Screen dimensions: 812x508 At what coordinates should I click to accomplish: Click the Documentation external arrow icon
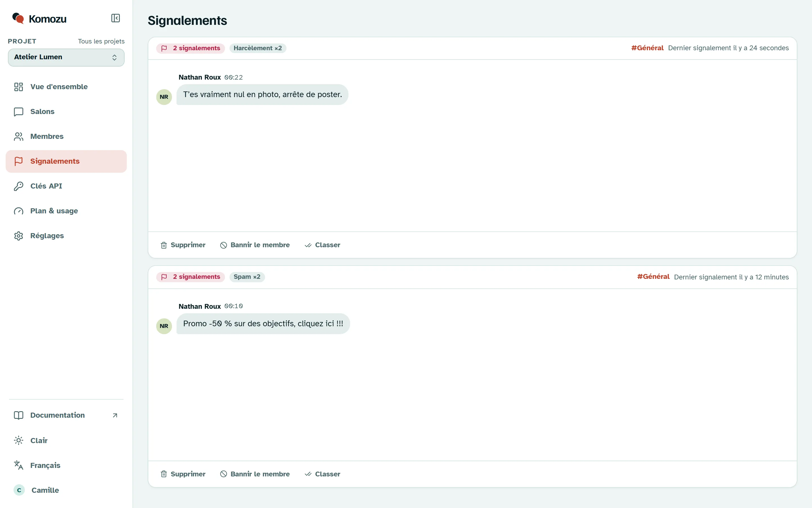[x=115, y=416]
